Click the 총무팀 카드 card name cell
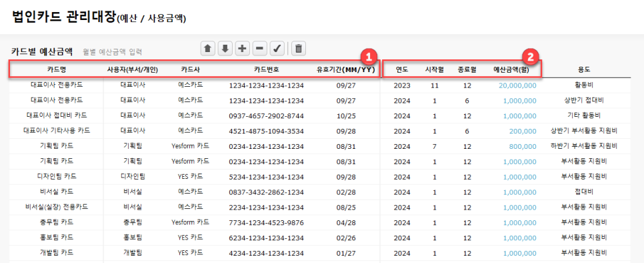644x263 pixels. pyautogui.click(x=57, y=222)
